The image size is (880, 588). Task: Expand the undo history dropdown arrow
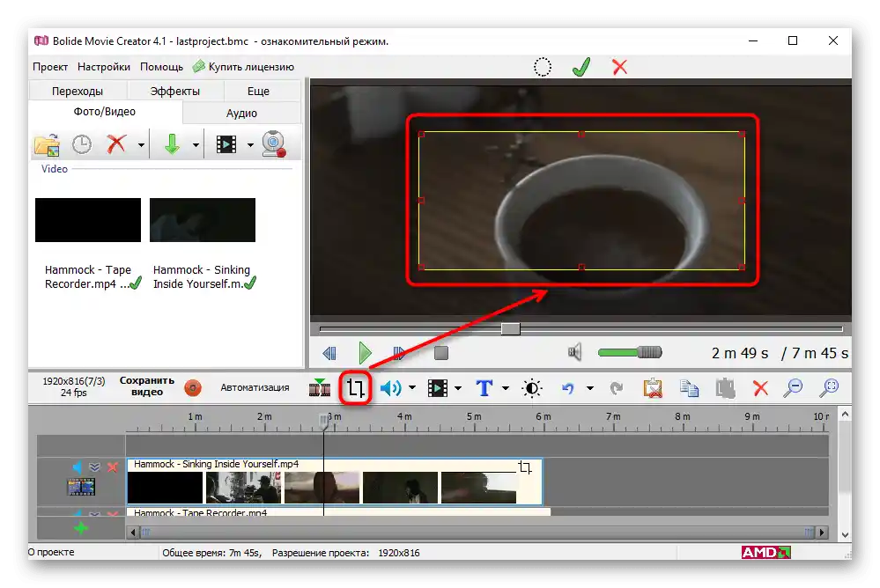tap(590, 387)
